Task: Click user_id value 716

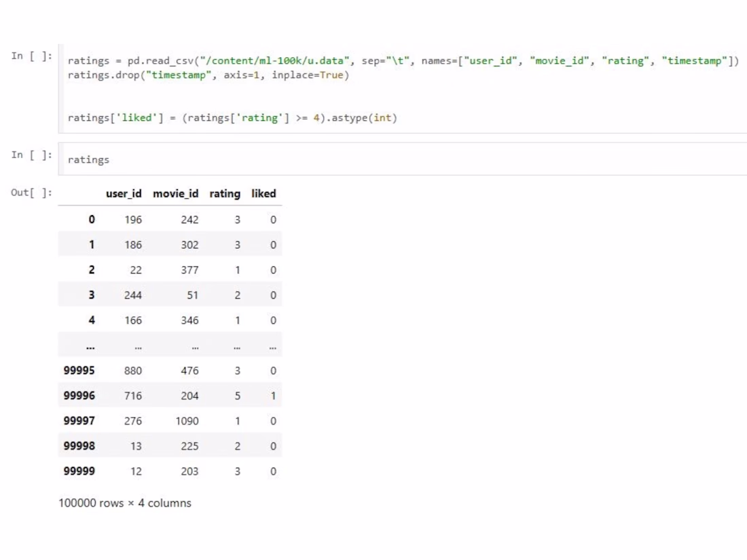Action: pos(133,396)
